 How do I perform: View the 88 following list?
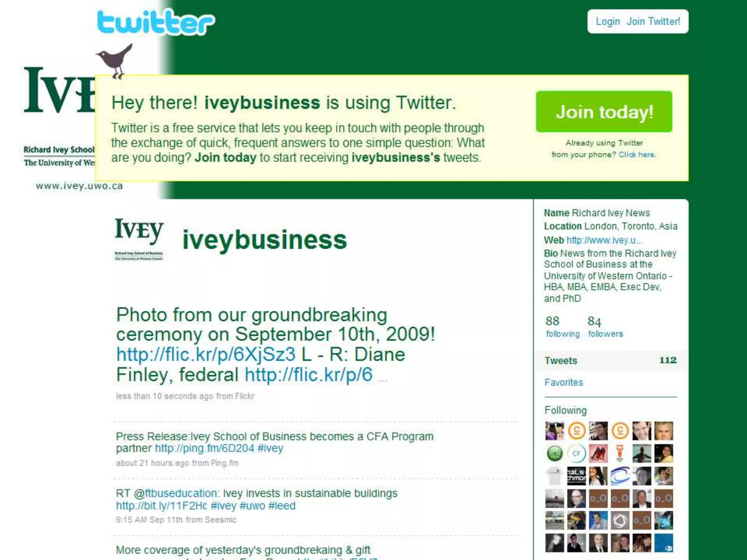coord(562,327)
